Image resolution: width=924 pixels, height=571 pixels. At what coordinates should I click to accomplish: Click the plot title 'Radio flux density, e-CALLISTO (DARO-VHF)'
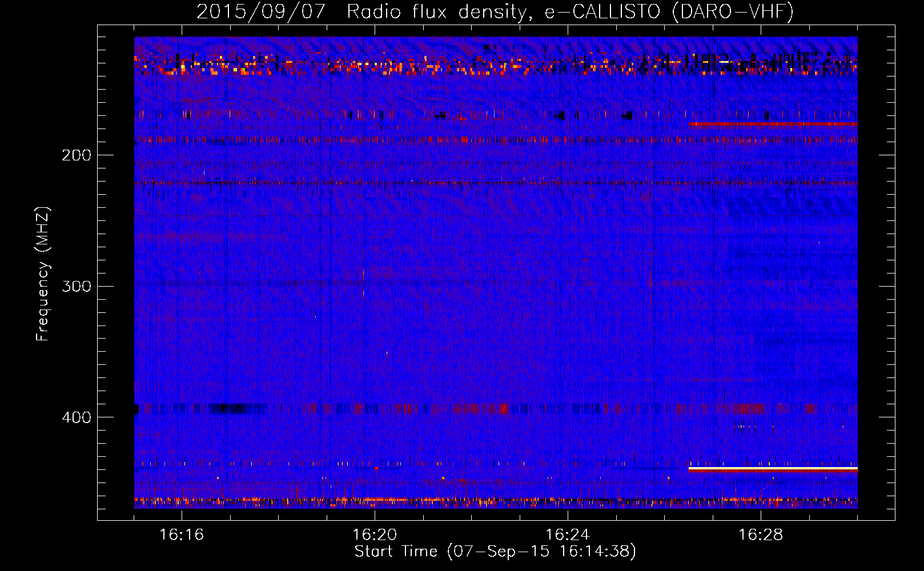click(570, 11)
